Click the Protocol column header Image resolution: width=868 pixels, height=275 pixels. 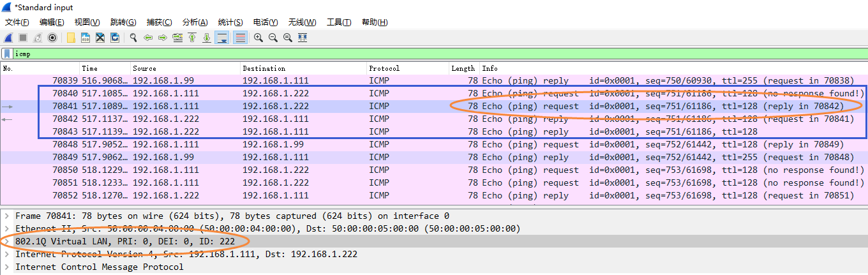pyautogui.click(x=384, y=68)
